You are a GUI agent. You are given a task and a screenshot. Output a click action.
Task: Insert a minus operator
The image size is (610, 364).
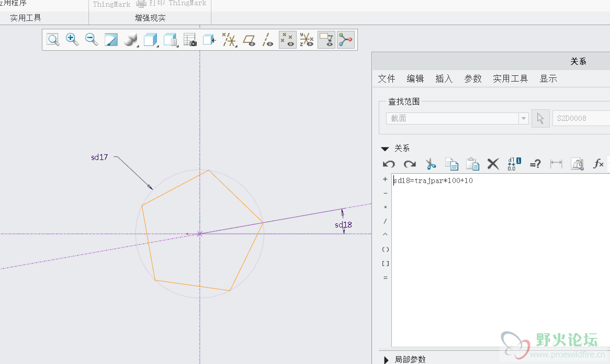tap(385, 194)
